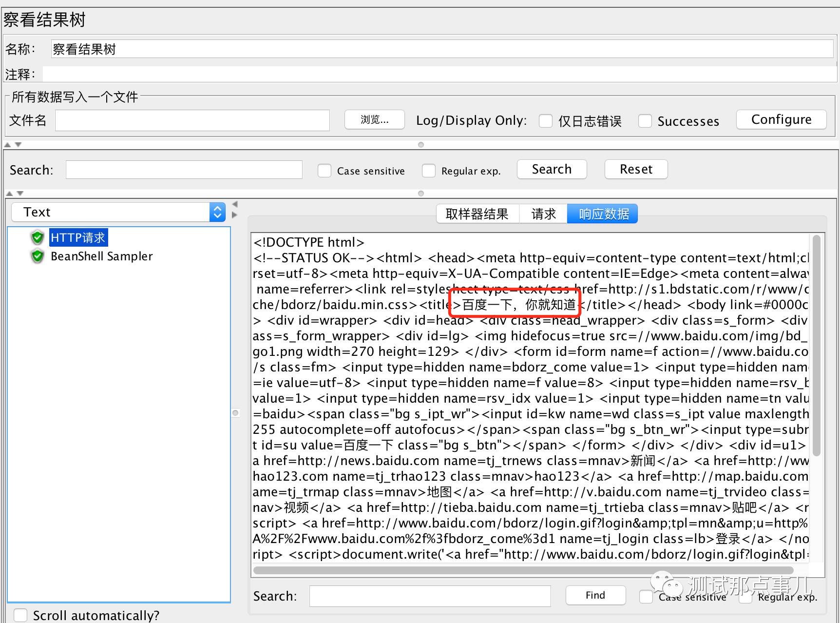Image resolution: width=840 pixels, height=623 pixels.
Task: Click the 百度一下，你就知道 title text
Action: coord(519,305)
